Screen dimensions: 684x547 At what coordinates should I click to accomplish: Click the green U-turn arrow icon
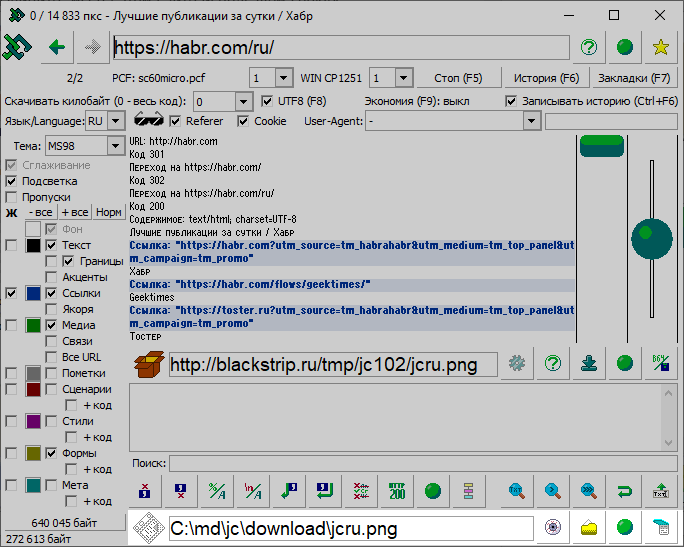pyautogui.click(x=625, y=491)
